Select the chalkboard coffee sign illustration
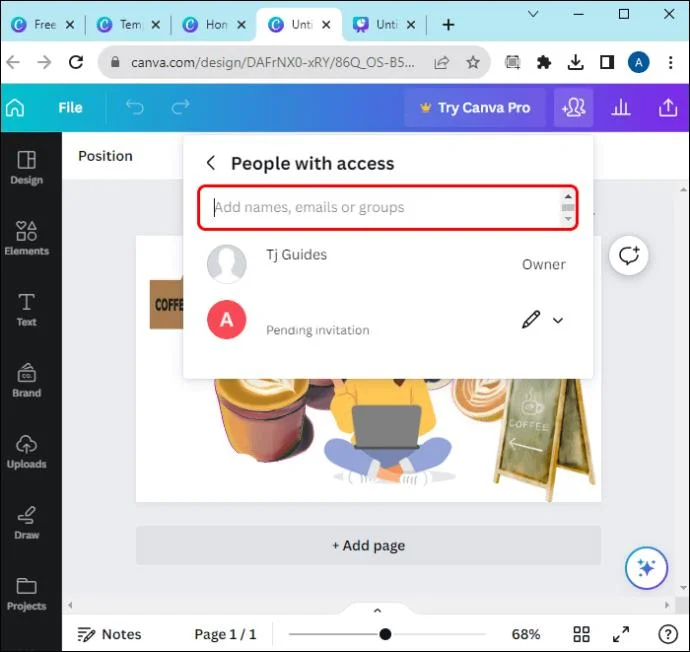The width and height of the screenshot is (690, 652). [546, 440]
